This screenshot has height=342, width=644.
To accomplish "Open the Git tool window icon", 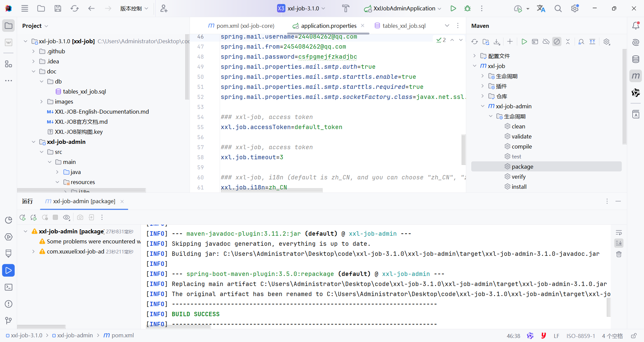I will click(x=9, y=321).
